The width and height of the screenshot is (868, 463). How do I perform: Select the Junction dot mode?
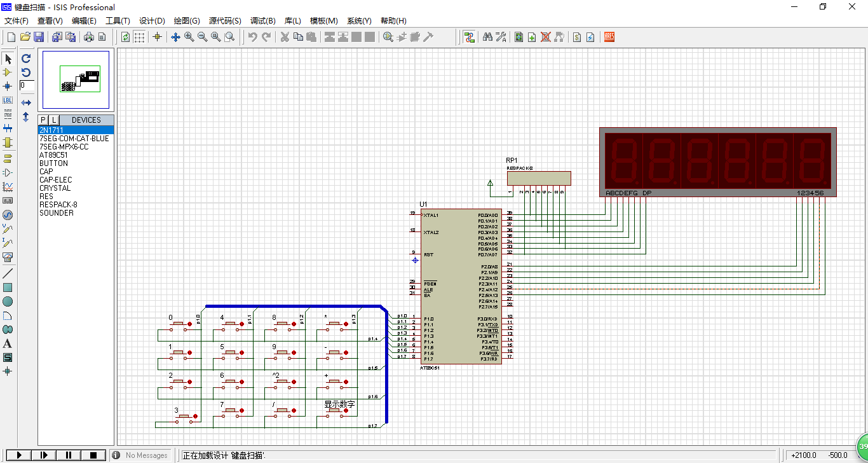point(8,86)
